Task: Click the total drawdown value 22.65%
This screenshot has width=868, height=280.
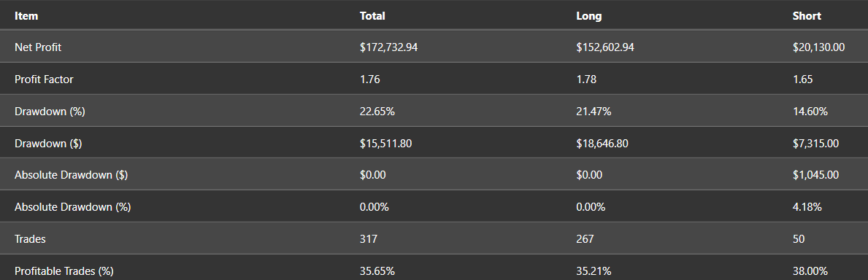Action: tap(377, 112)
